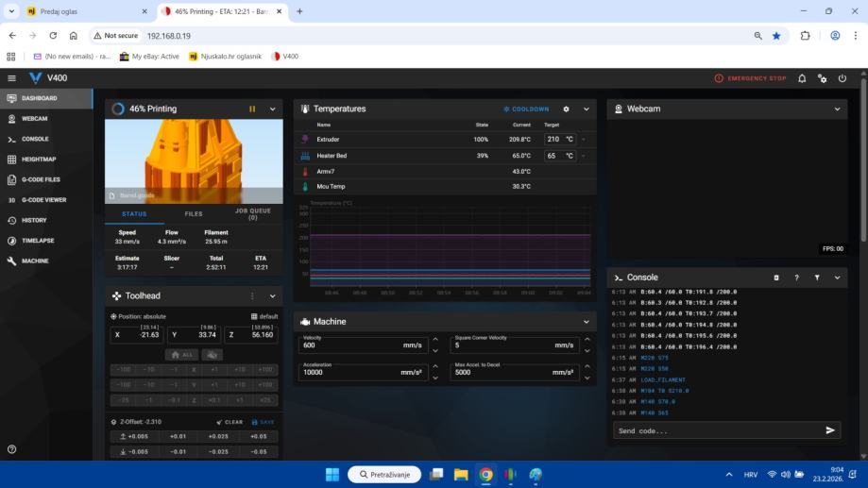The height and width of the screenshot is (488, 868).
Task: Open Temperatures panel gear settings
Action: [x=566, y=109]
